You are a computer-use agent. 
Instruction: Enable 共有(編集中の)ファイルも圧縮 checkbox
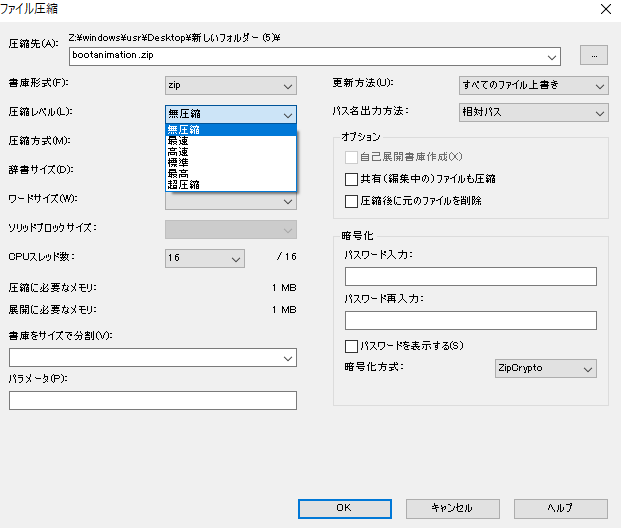351,179
